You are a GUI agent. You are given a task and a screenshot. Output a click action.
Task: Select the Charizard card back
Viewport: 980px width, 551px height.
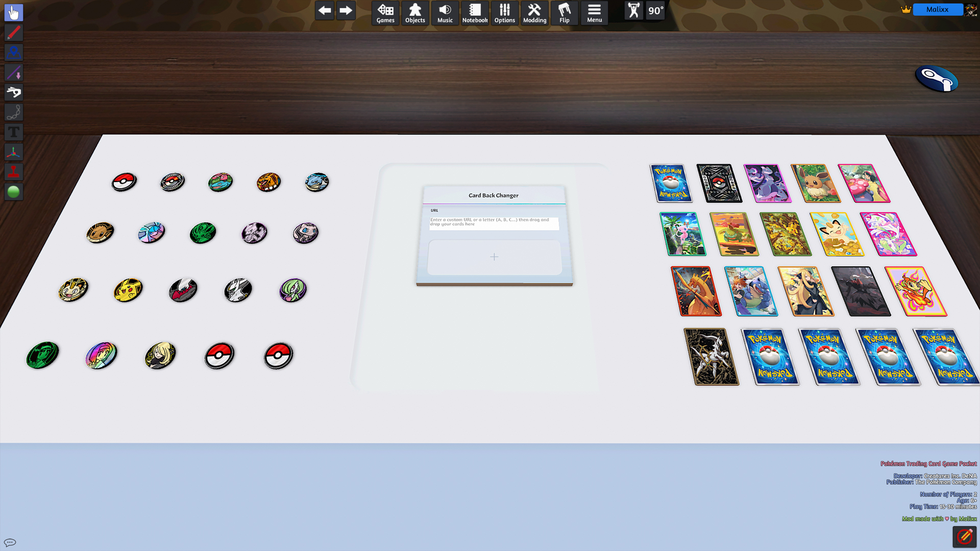tap(696, 291)
